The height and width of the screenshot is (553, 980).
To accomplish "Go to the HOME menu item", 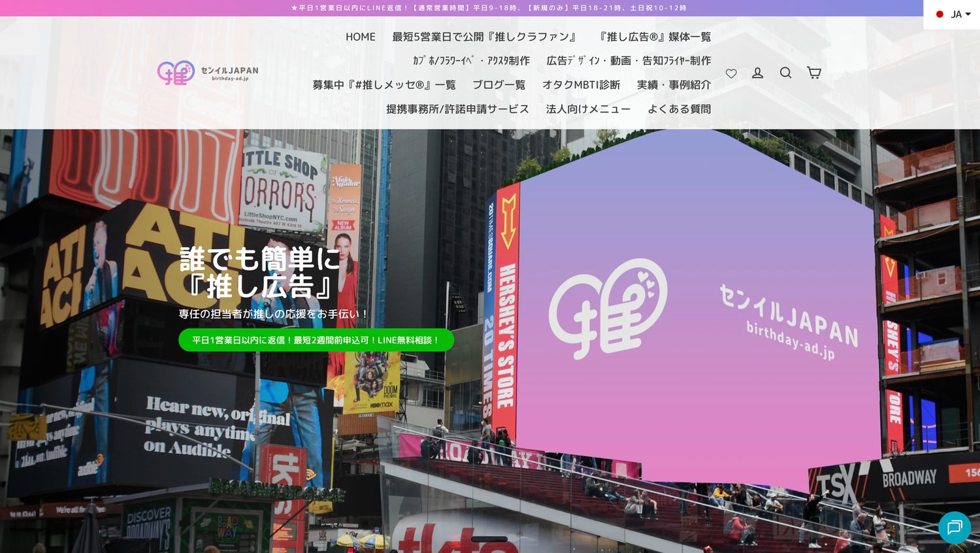I will [x=361, y=37].
